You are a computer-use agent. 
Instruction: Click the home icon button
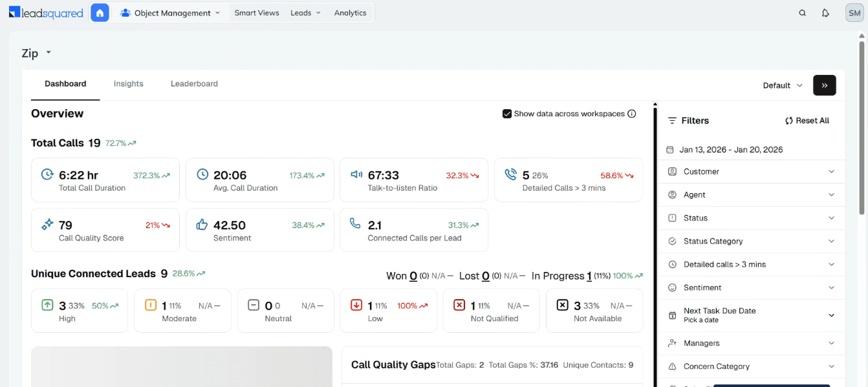click(100, 12)
